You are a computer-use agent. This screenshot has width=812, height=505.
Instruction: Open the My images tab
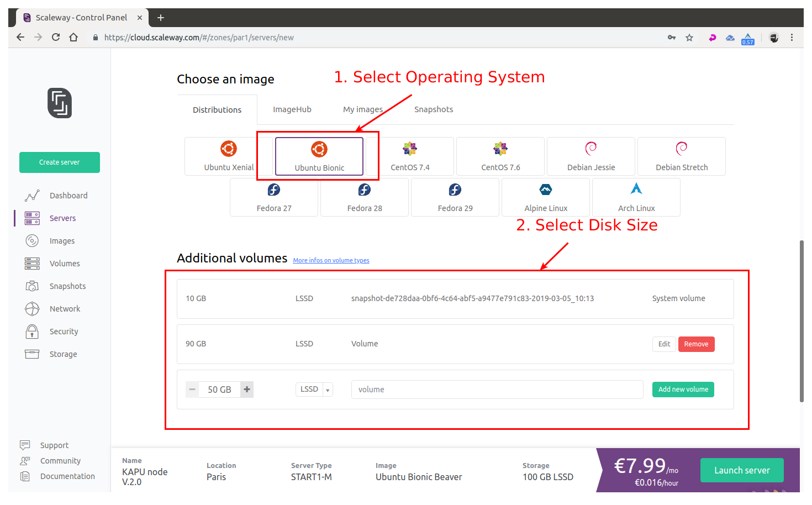pos(363,109)
